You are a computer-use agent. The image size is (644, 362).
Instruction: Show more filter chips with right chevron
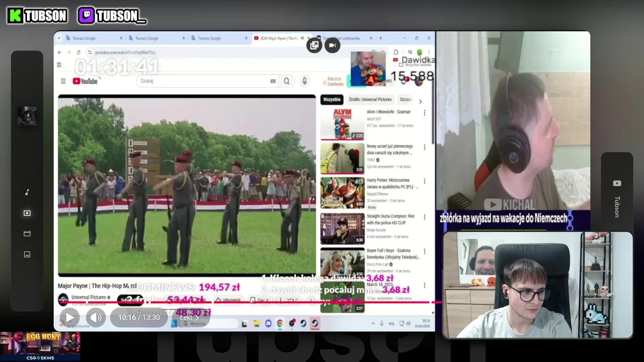pos(420,101)
